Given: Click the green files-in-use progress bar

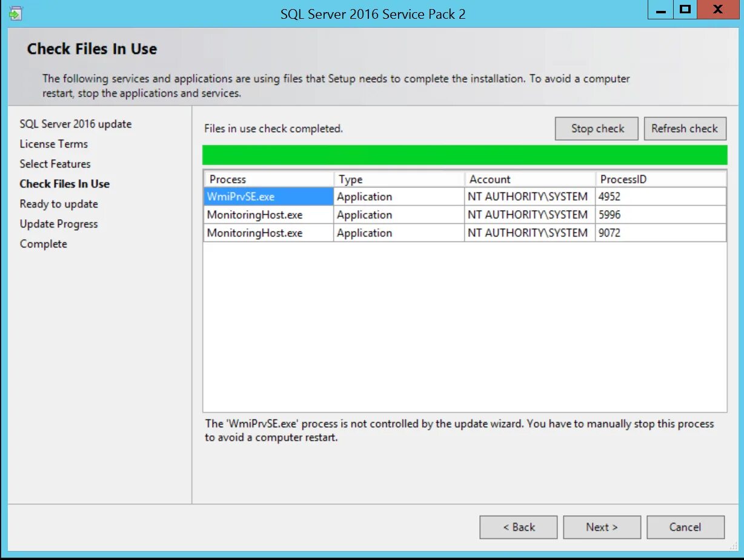Looking at the screenshot, I should (x=465, y=155).
